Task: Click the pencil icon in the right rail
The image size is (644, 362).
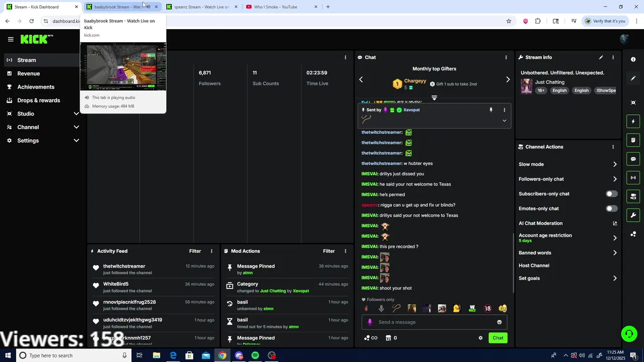Action: pyautogui.click(x=633, y=78)
